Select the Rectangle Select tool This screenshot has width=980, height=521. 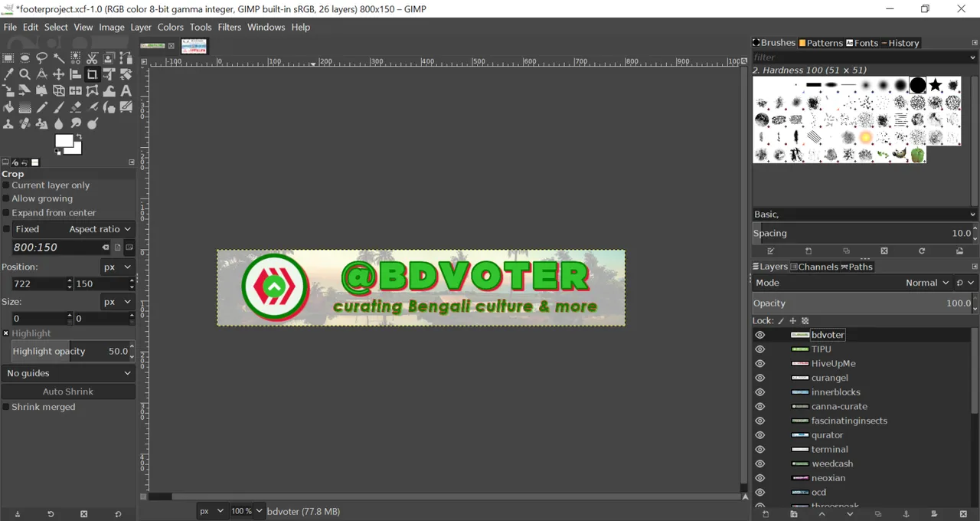pyautogui.click(x=8, y=57)
